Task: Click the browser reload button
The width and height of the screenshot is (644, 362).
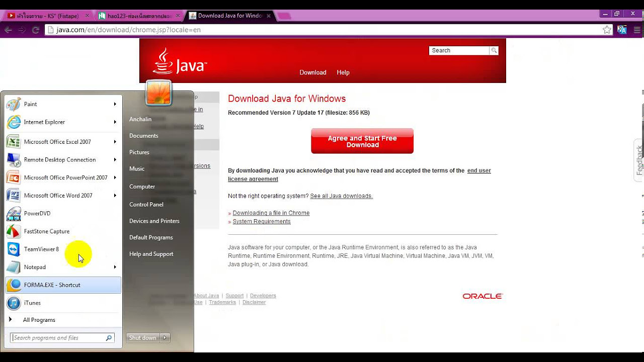Action: point(35,30)
